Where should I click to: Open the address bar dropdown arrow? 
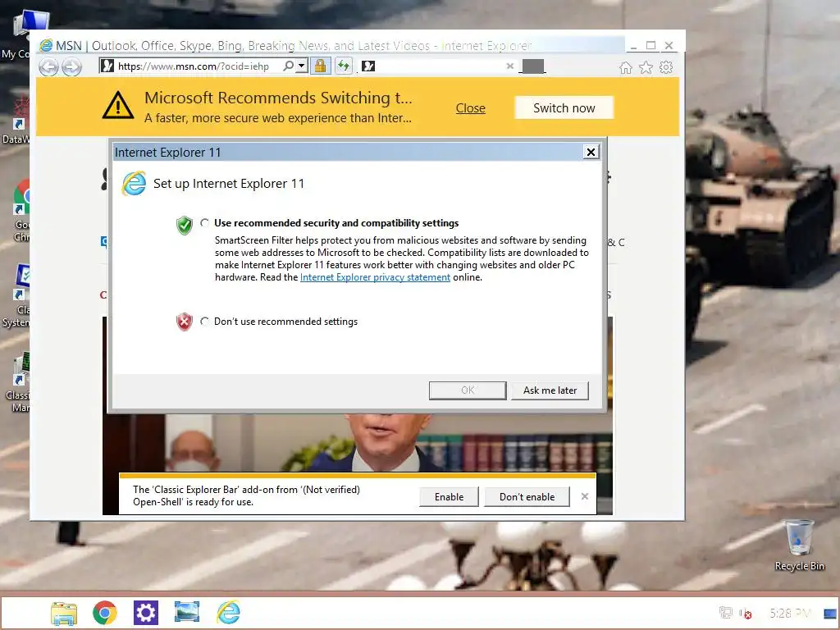click(302, 66)
